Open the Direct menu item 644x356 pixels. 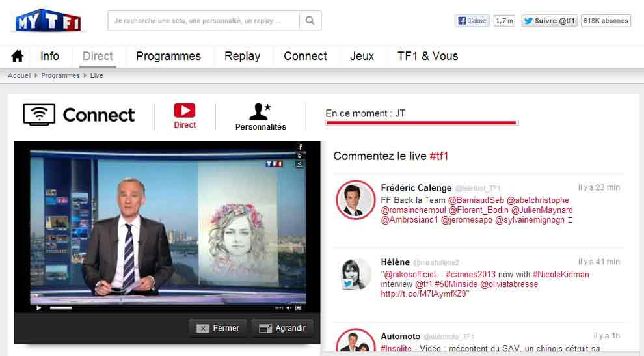tap(98, 56)
